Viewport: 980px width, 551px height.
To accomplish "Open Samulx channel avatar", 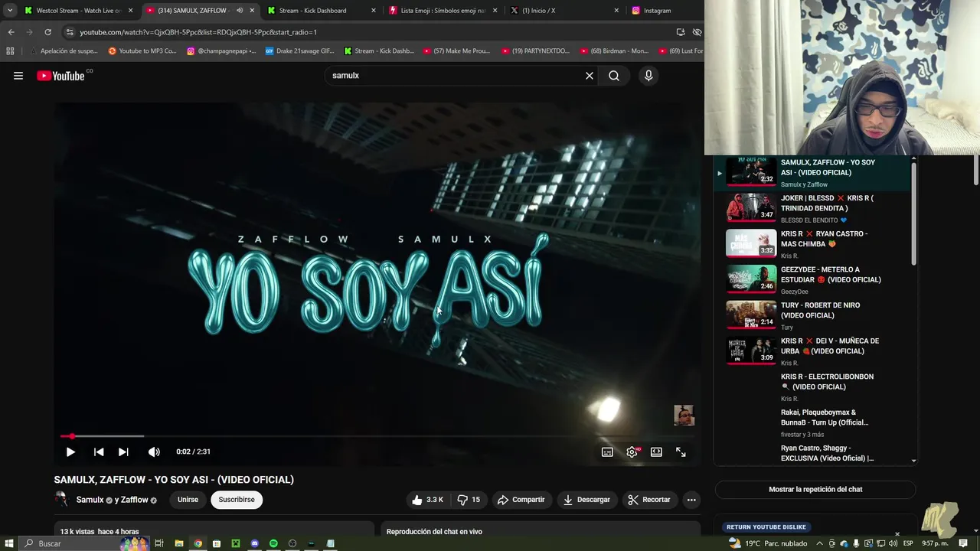I will pyautogui.click(x=61, y=500).
